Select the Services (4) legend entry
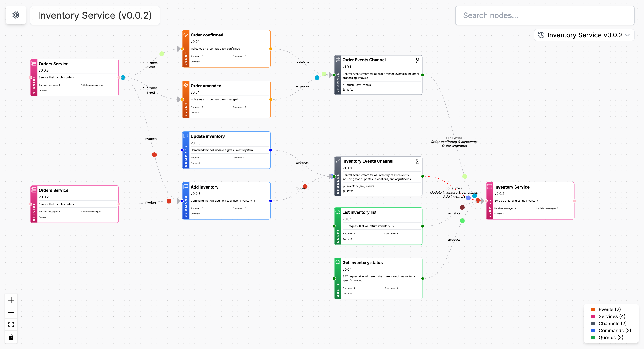This screenshot has height=349, width=644. tap(612, 316)
